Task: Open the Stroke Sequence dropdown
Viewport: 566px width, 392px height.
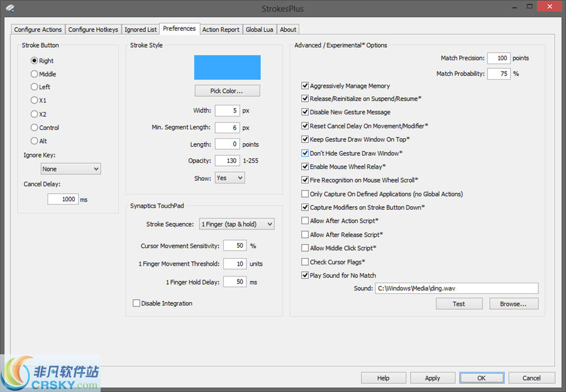Action: tap(237, 224)
